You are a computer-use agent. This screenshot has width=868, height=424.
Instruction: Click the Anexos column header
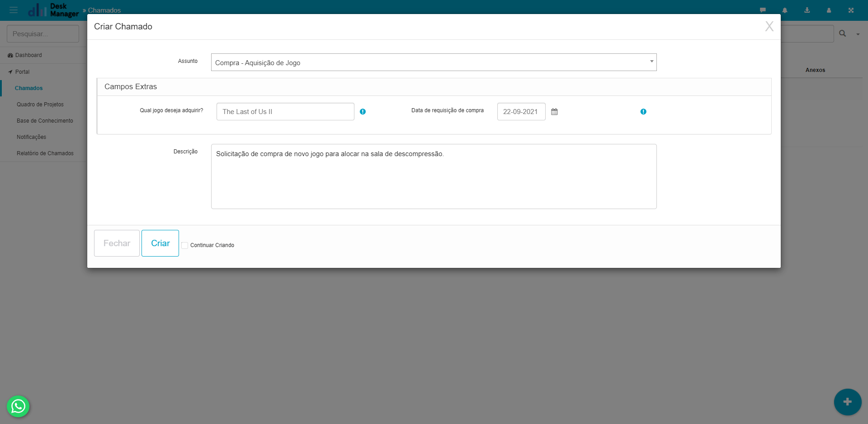click(x=815, y=70)
